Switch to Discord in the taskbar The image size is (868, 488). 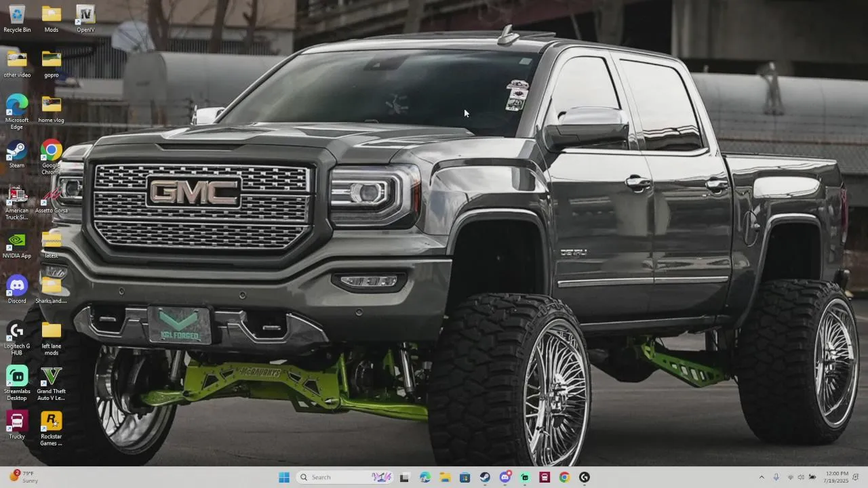505,477
